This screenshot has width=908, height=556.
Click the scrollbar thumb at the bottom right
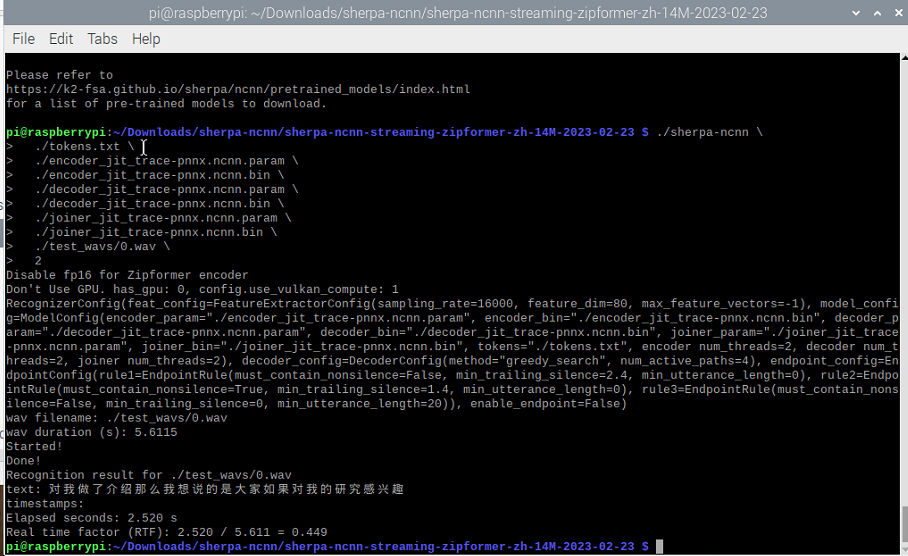tap(904, 523)
